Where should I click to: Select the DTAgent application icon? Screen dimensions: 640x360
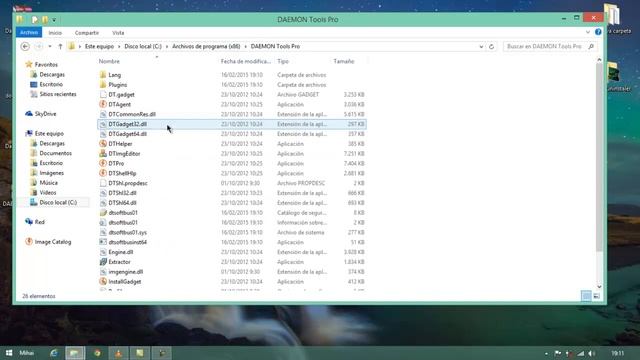pos(103,104)
